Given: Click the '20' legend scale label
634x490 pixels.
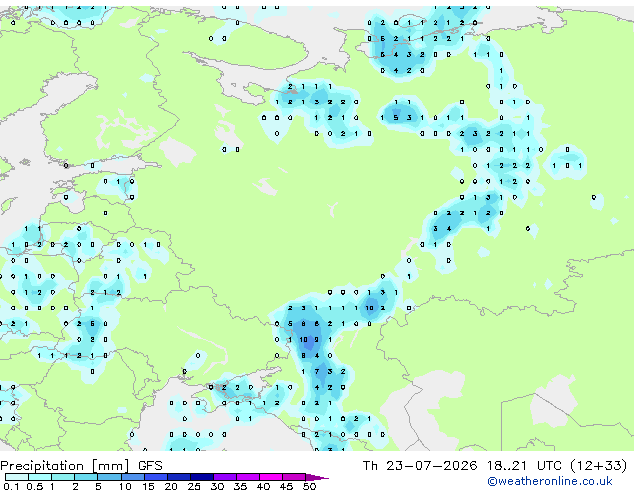Looking at the screenshot, I should pos(171,486).
